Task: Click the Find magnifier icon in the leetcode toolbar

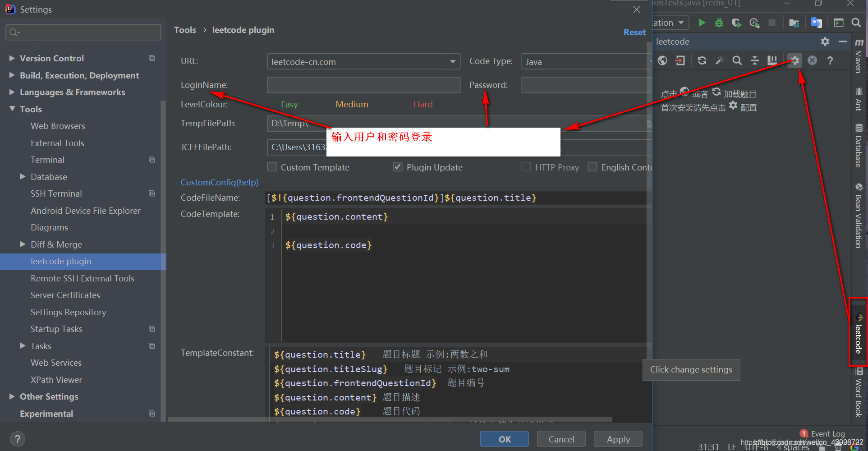Action: coord(737,60)
